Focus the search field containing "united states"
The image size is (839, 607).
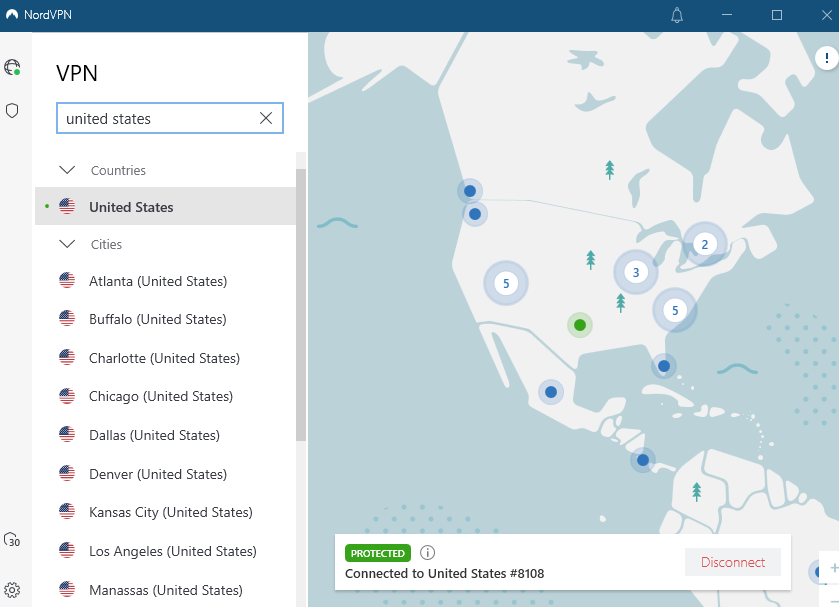[x=170, y=118]
